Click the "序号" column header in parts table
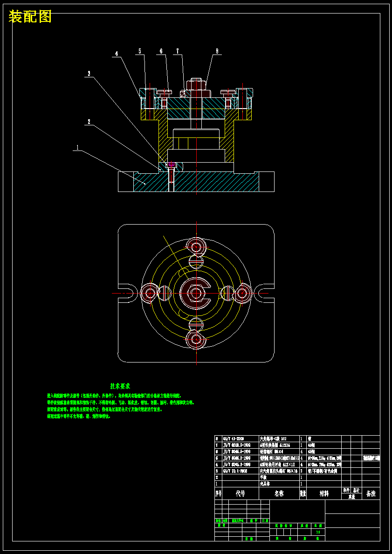This screenshot has height=554, width=392. [219, 493]
